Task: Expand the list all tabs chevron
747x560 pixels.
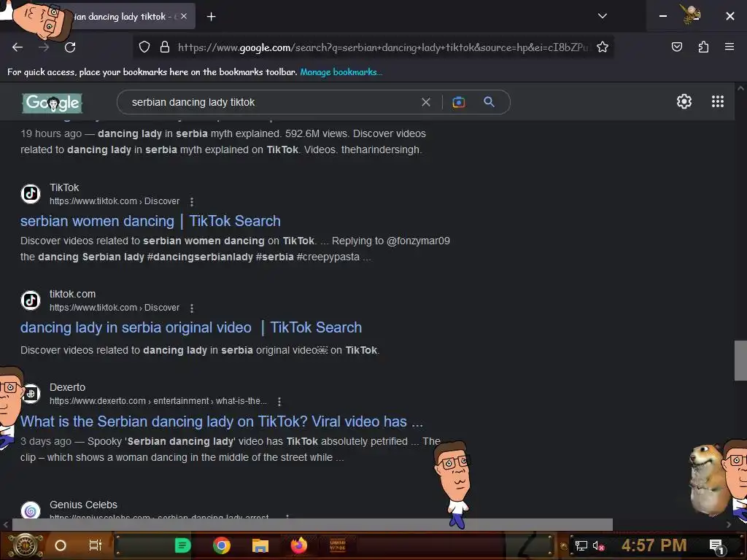Action: point(602,16)
